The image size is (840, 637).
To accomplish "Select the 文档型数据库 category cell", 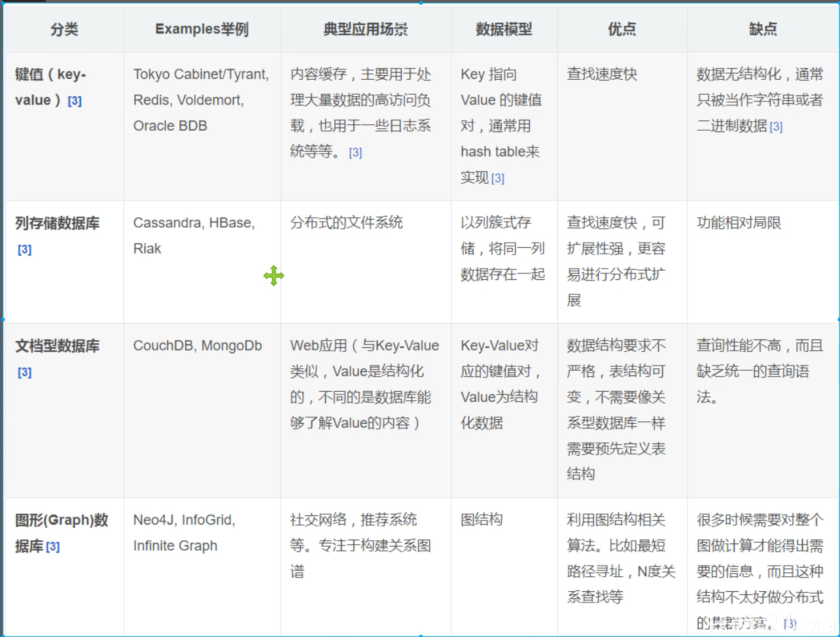I will pos(64,410).
